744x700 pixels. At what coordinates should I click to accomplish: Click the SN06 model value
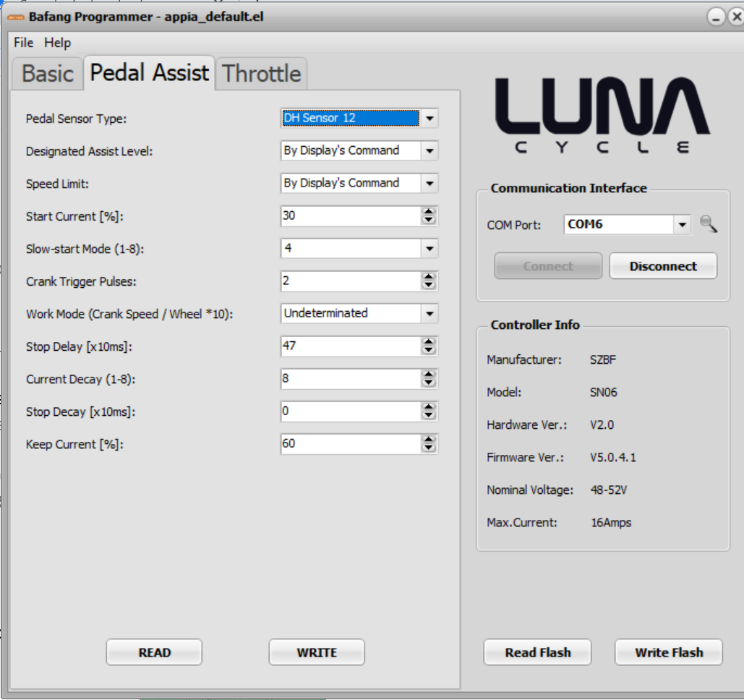(604, 393)
